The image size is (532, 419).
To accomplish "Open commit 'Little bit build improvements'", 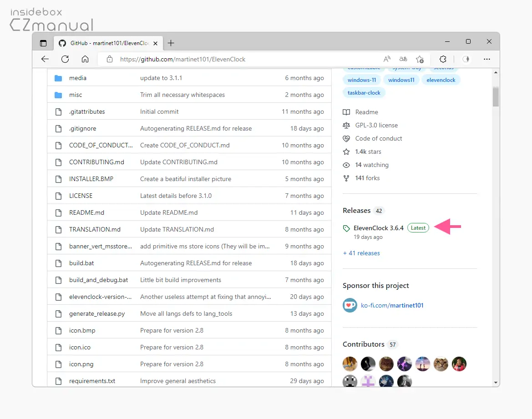I will [181, 280].
